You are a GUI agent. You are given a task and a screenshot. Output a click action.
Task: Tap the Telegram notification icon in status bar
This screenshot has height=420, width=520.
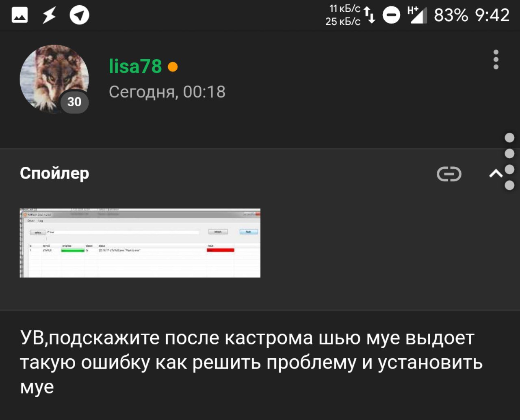(x=79, y=15)
